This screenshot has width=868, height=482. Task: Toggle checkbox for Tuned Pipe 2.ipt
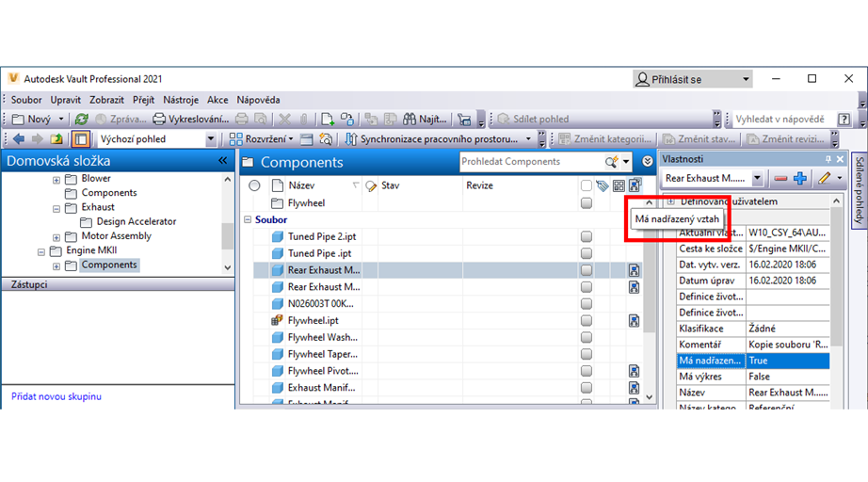coord(587,236)
